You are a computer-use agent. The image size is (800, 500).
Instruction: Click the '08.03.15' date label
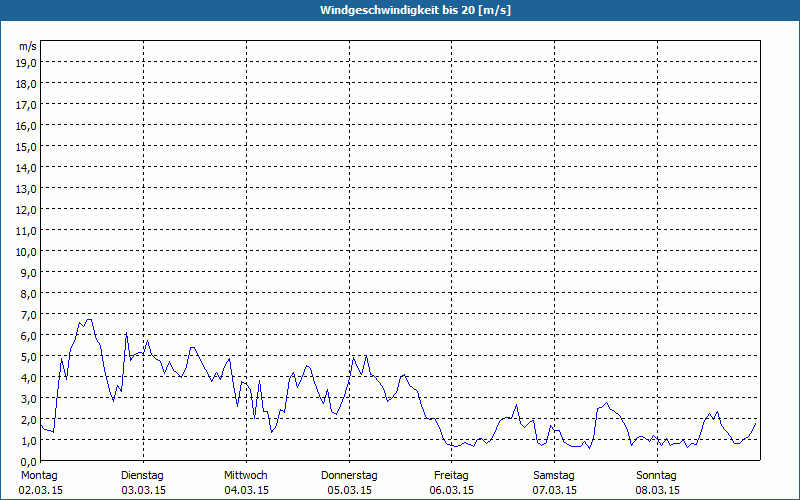tap(657, 490)
